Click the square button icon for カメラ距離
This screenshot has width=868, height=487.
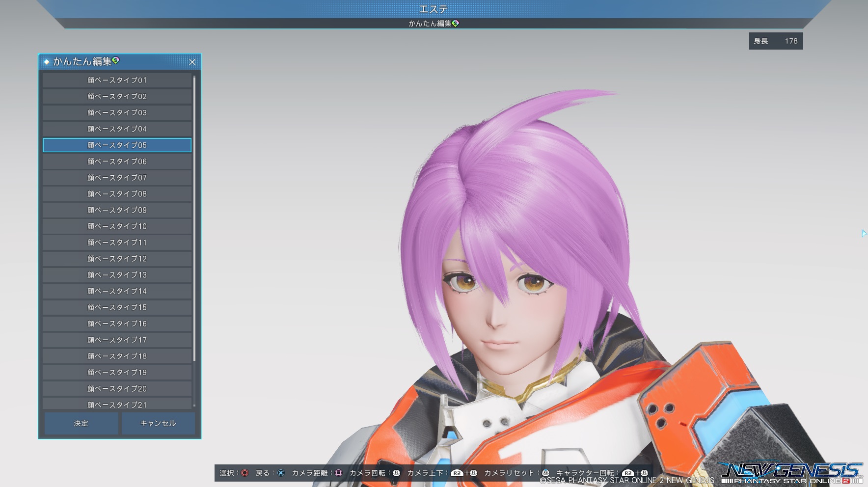click(x=338, y=473)
